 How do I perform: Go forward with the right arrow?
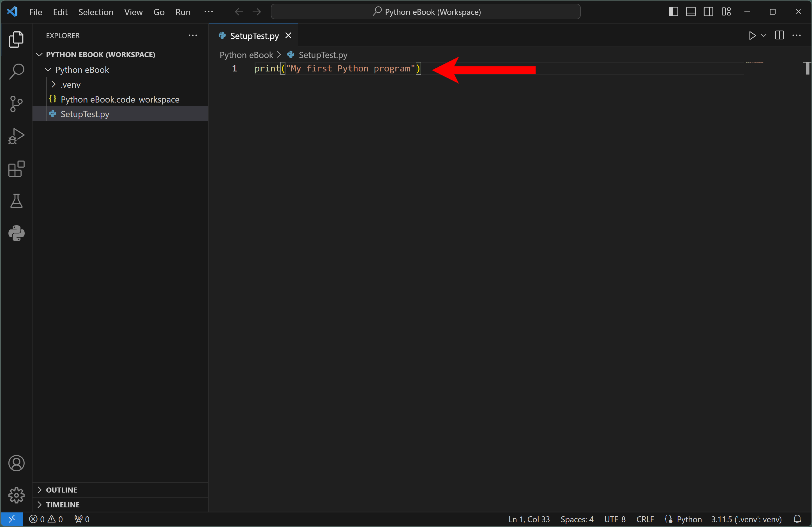257,12
